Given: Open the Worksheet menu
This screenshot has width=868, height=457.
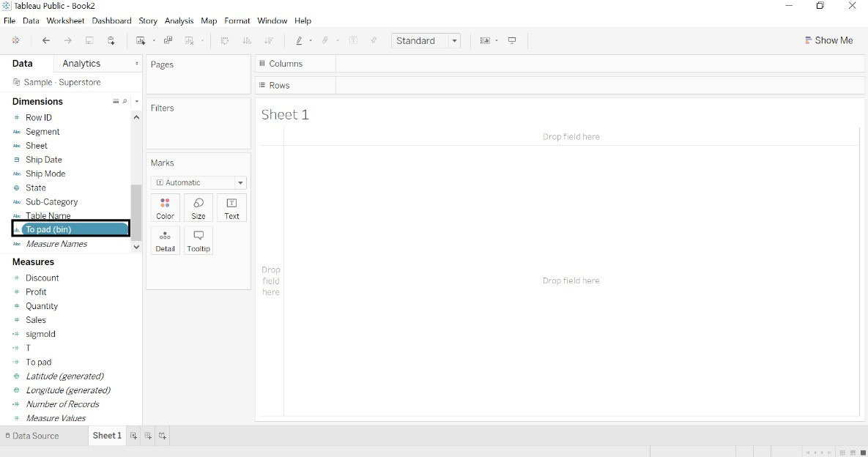Looking at the screenshot, I should tap(65, 21).
